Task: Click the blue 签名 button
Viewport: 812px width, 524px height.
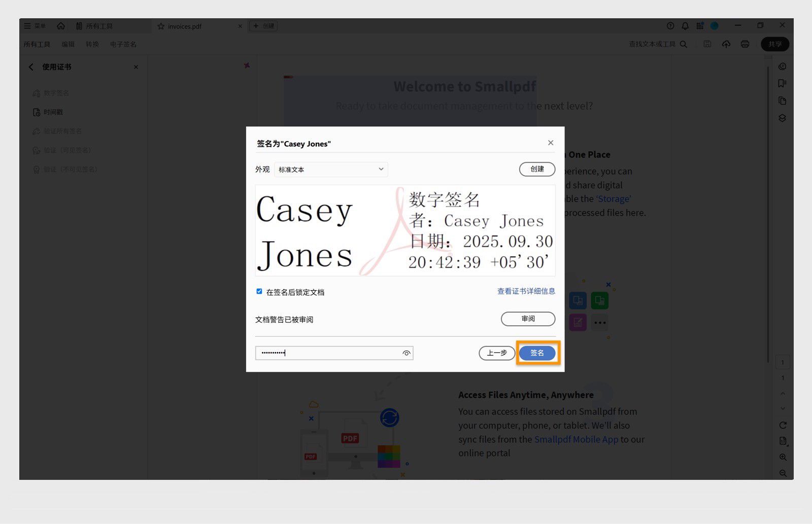Action: pyautogui.click(x=537, y=353)
